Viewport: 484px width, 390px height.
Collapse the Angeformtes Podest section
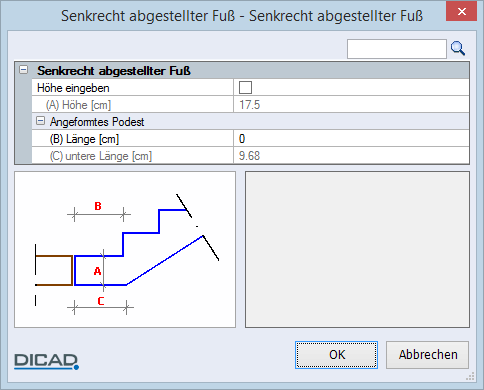click(40, 121)
